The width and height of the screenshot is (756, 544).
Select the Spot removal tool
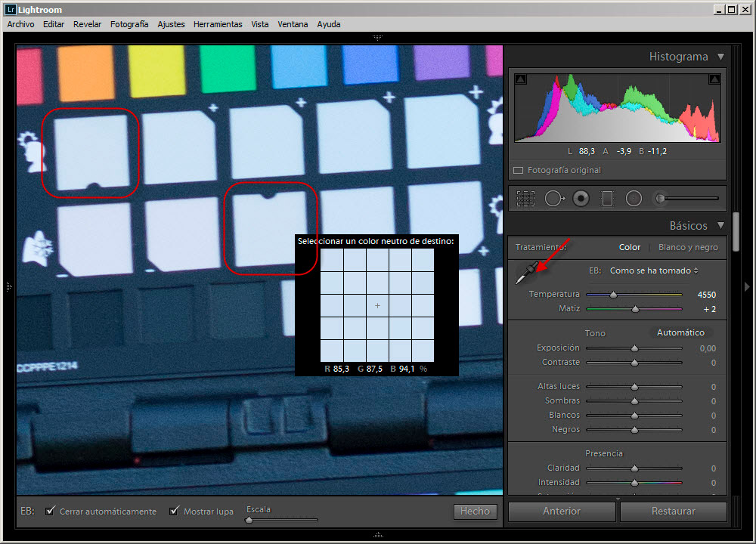554,198
